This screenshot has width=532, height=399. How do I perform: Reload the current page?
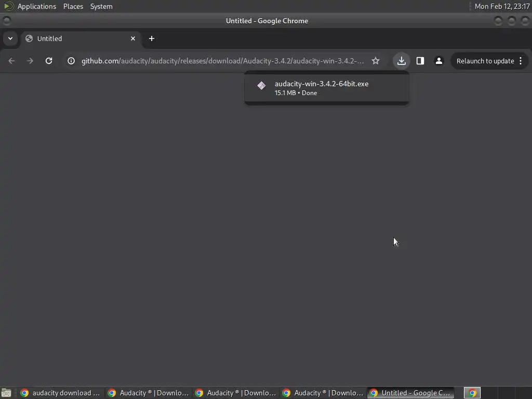tap(49, 61)
